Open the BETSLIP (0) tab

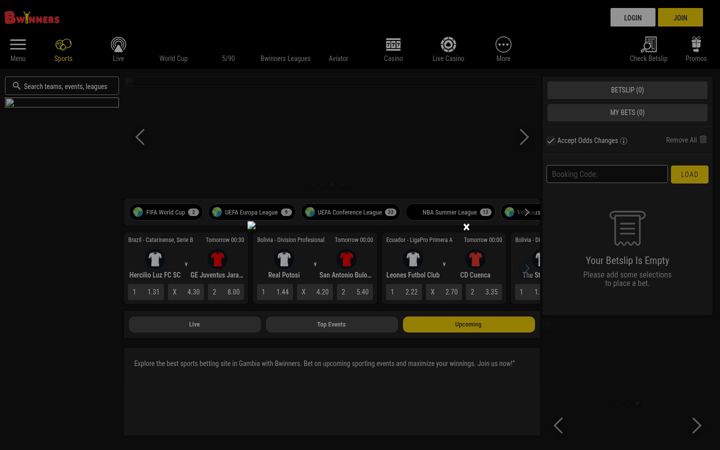(627, 90)
